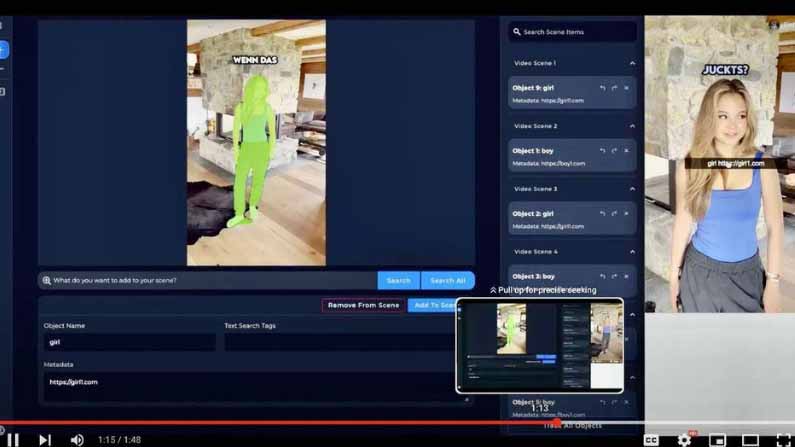Delete Object 2: girl using its X icon
This screenshot has height=447, width=795.
pyautogui.click(x=626, y=213)
